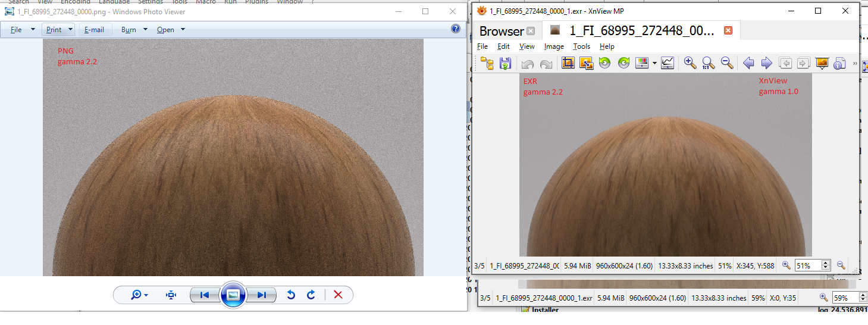
Task: Open the image properties info icon
Action: 840,63
